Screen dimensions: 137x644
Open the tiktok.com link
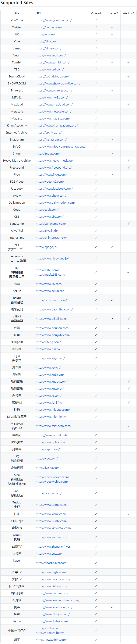pyautogui.click(x=52, y=621)
